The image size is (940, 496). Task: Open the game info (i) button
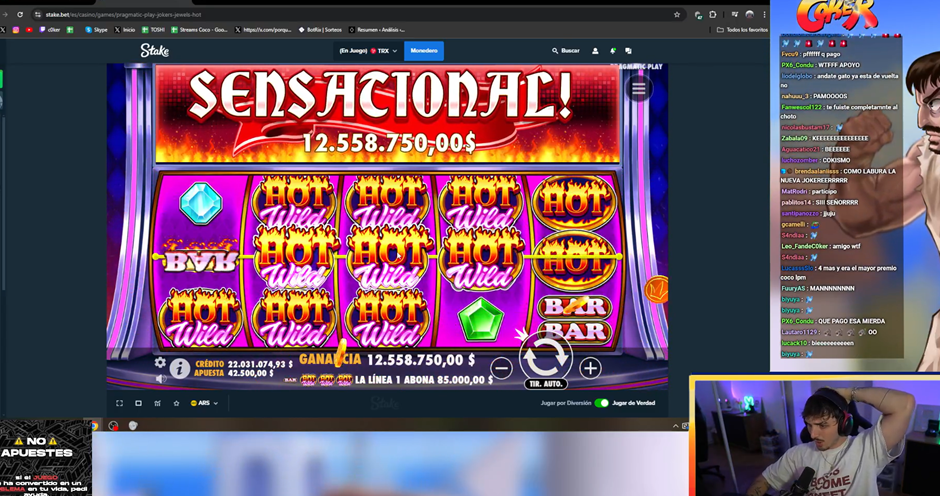179,368
